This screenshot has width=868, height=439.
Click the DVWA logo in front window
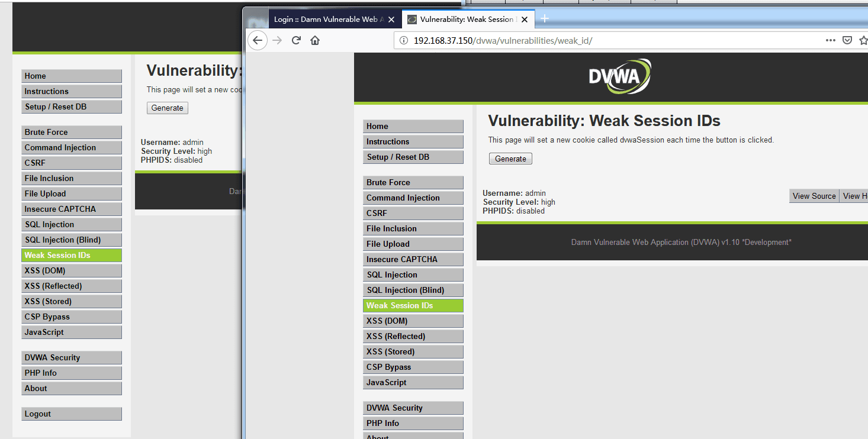619,77
